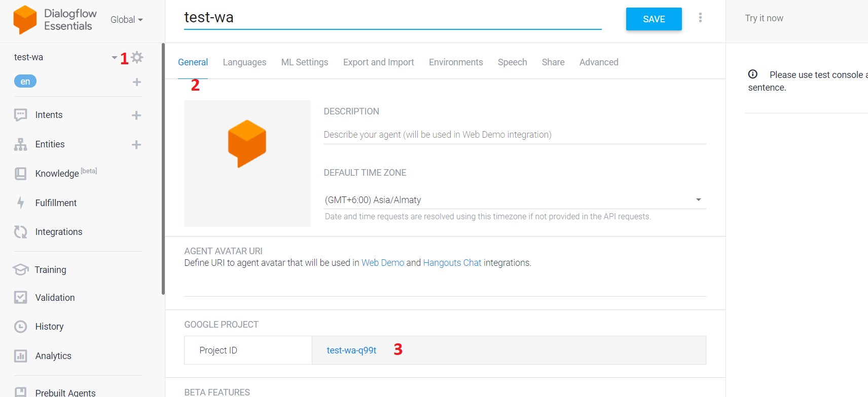
Task: Click the Intents chat bubble icon
Action: 20,115
